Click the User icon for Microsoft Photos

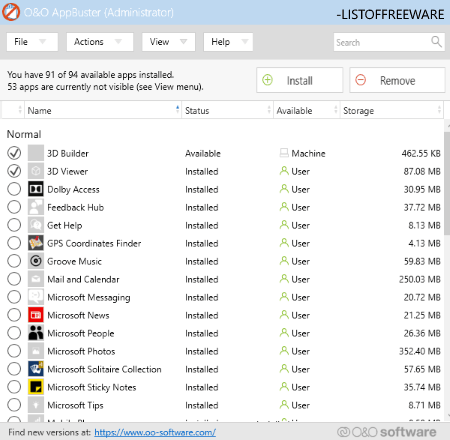284,351
